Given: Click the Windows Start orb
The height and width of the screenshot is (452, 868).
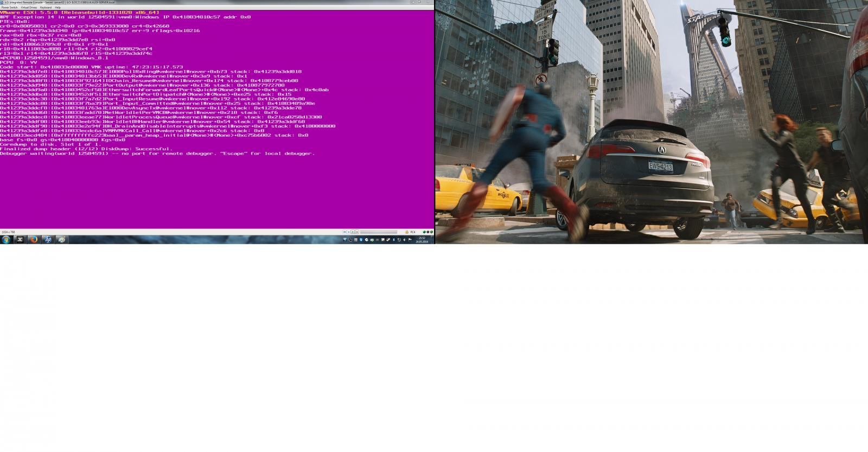Looking at the screenshot, I should 5,239.
